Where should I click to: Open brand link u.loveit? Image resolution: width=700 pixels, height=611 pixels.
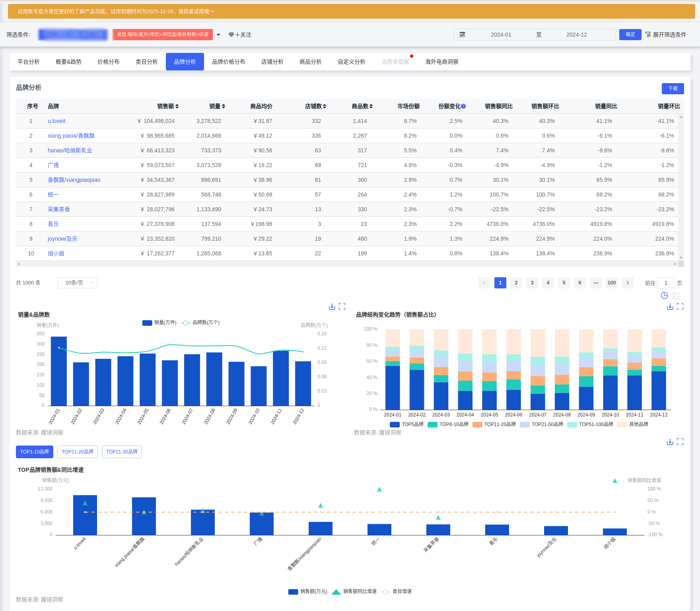point(56,121)
